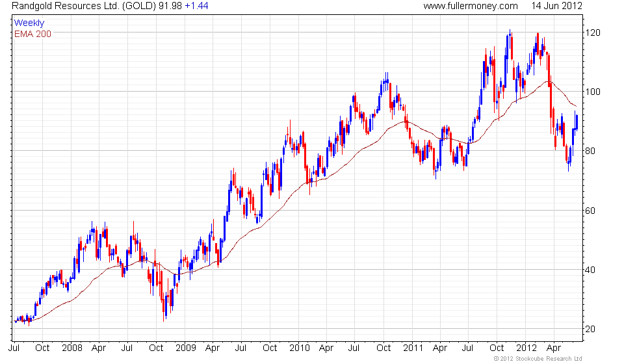Click the Randgold Resources Ltd. (GOLD) title
The image size is (637, 364).
click(x=84, y=6)
